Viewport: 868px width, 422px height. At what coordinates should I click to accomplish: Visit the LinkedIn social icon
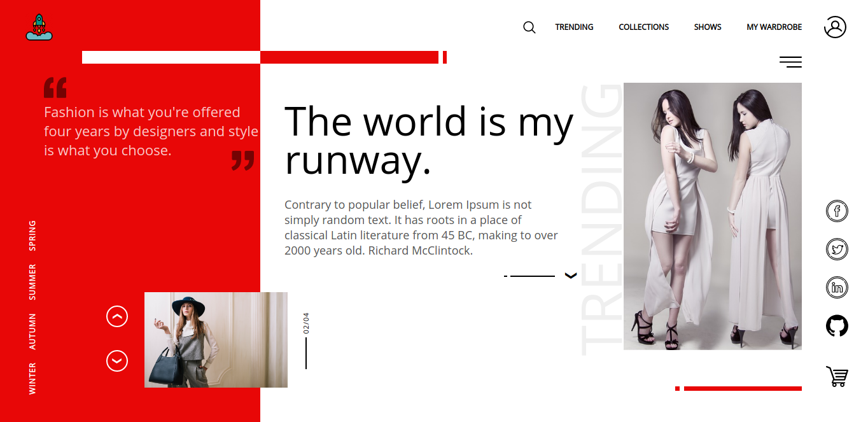click(837, 288)
